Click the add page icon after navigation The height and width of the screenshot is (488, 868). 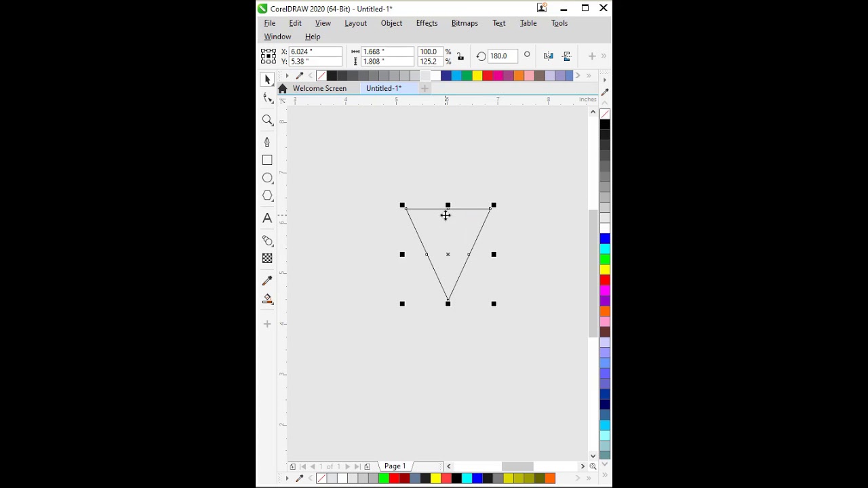point(368,466)
